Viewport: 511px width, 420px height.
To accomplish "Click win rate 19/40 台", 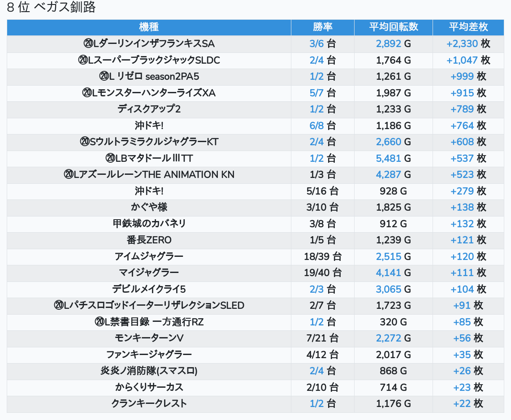I will pos(323,273).
